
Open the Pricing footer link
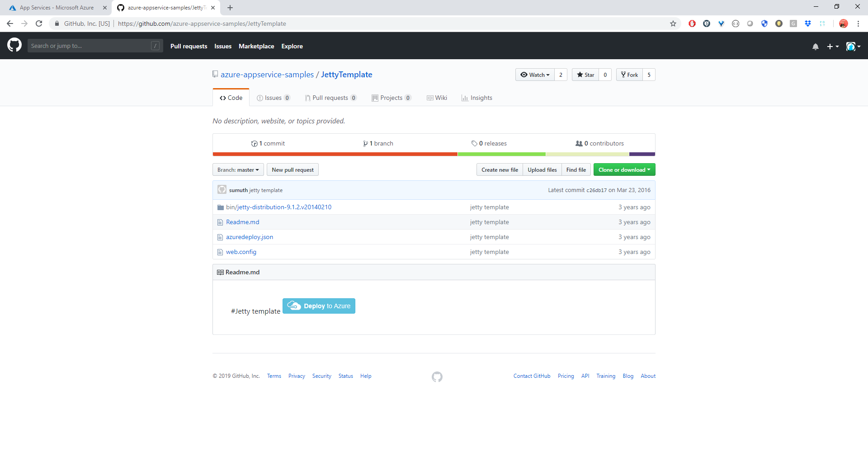(x=566, y=376)
